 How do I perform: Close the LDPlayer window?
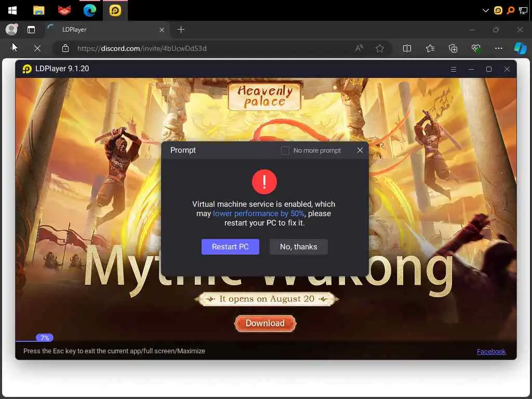point(507,69)
